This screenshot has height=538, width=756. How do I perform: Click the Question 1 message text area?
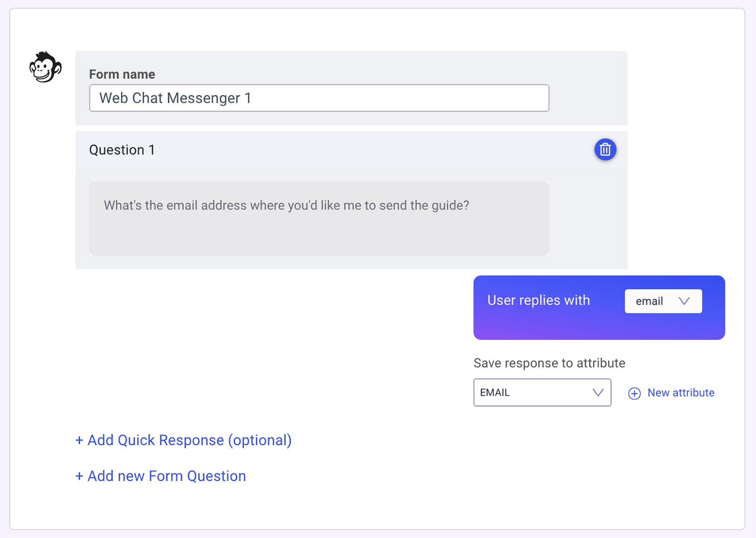tap(319, 218)
